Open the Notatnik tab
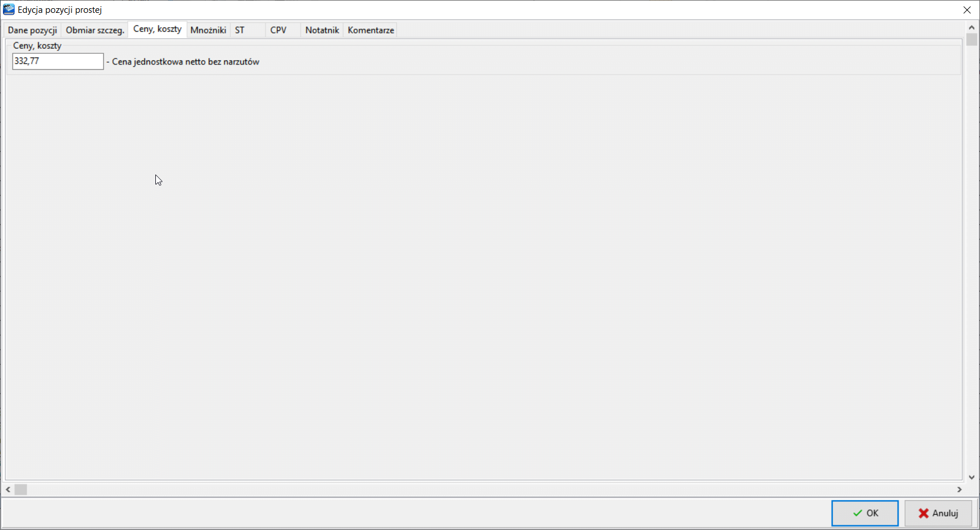This screenshot has height=530, width=980. [x=322, y=30]
